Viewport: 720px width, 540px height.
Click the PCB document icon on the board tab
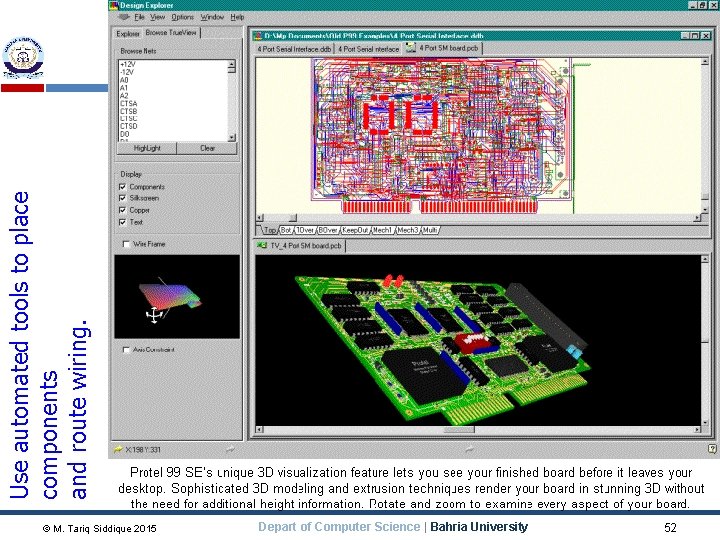411,48
